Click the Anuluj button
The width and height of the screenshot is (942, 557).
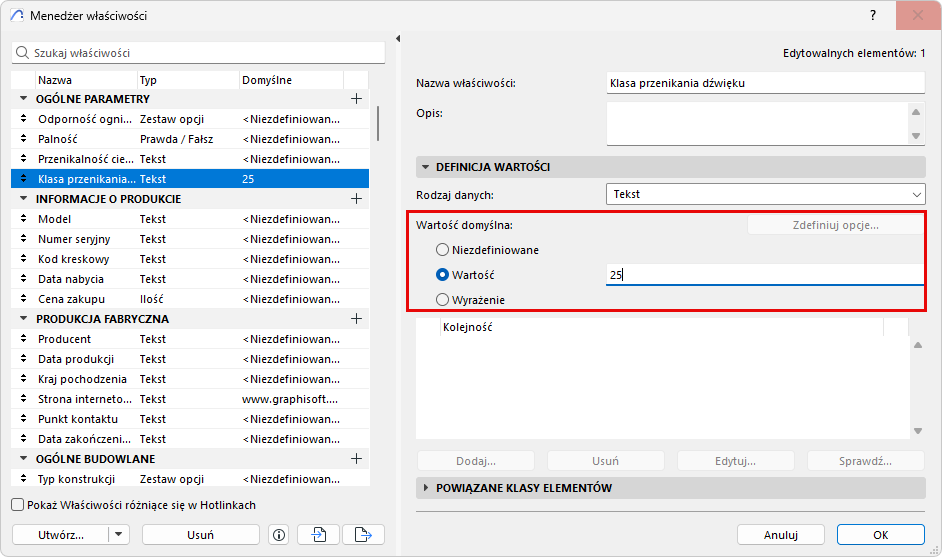click(x=781, y=535)
